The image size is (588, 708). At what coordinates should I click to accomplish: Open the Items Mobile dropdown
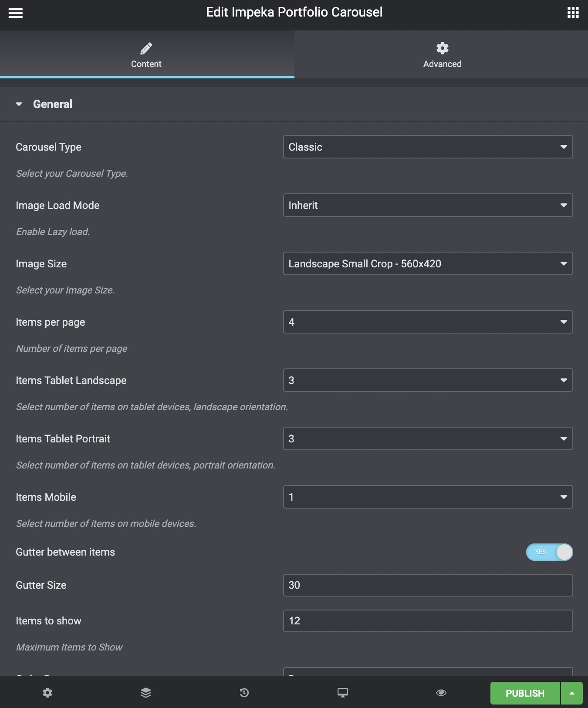pyautogui.click(x=428, y=497)
